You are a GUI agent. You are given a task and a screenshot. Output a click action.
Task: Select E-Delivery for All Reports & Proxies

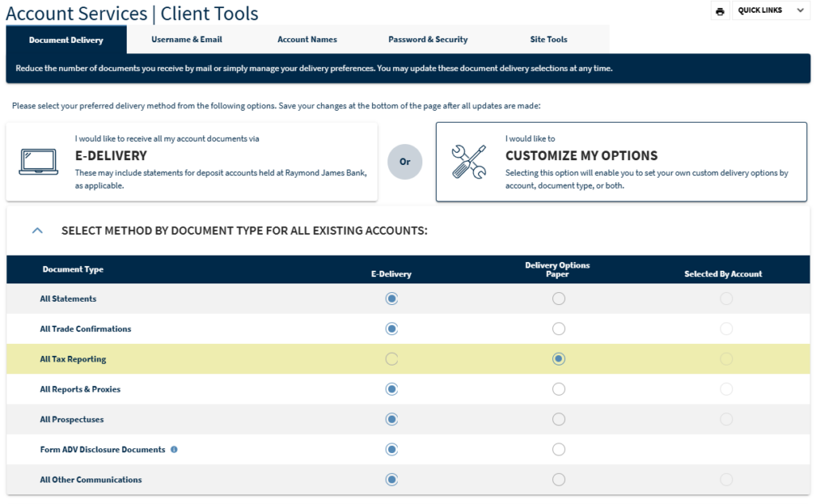(x=392, y=389)
